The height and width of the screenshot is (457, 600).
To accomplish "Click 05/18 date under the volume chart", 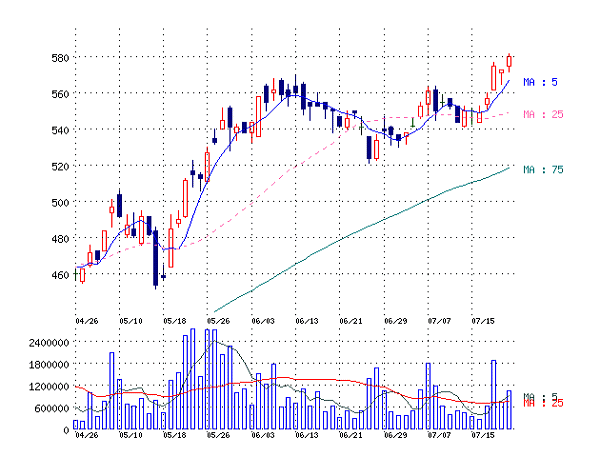I will [175, 436].
